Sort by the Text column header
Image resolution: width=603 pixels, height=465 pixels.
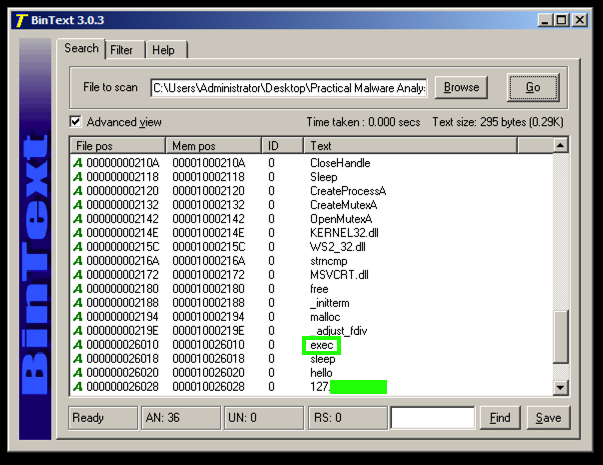point(410,146)
